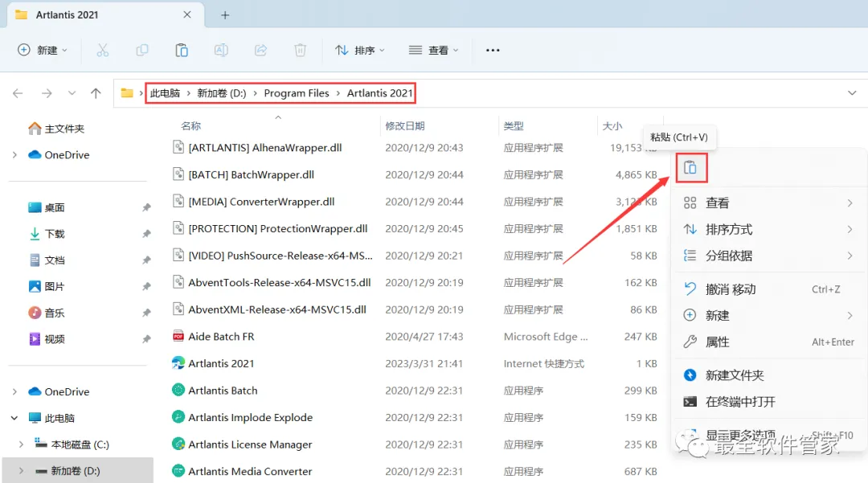Open 音乐 in the sidebar
Screen dimensions: 868x483
(x=47, y=313)
